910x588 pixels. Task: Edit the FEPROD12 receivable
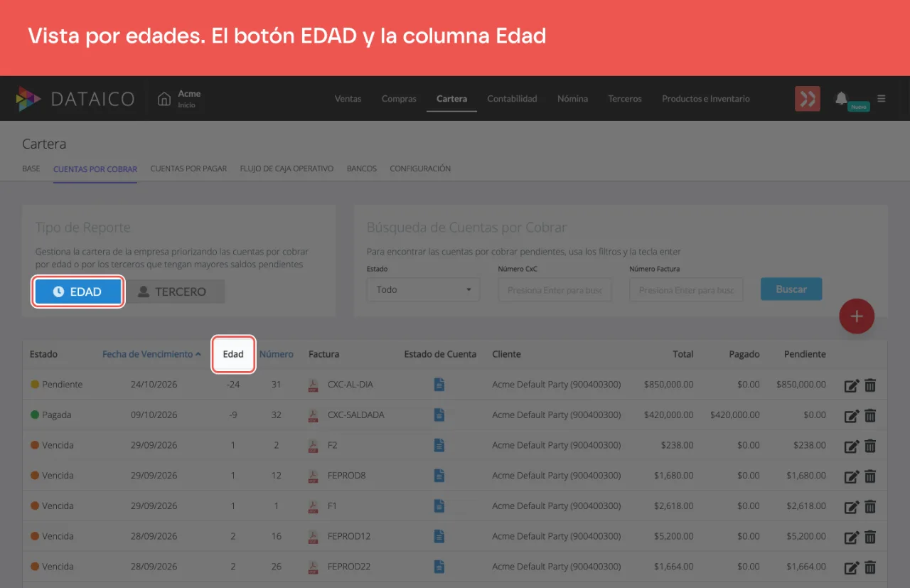(x=851, y=538)
